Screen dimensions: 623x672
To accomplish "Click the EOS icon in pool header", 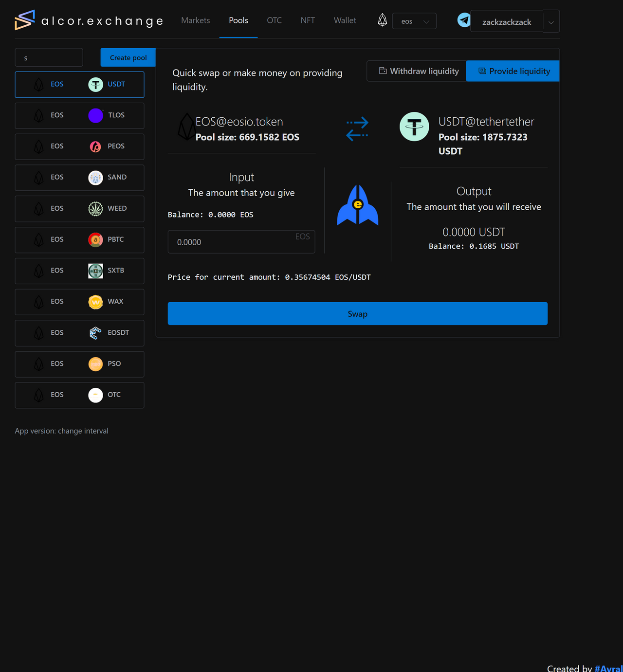I will coord(186,127).
